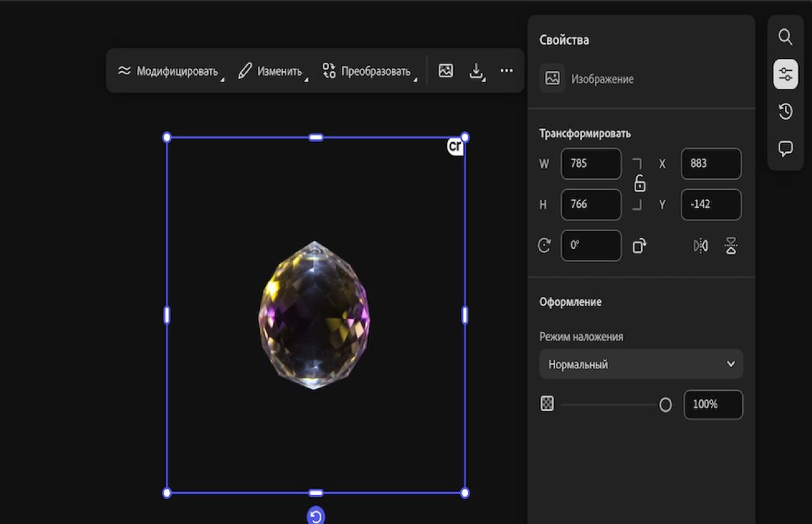Click the bottom middle selection edge handle

(x=316, y=493)
